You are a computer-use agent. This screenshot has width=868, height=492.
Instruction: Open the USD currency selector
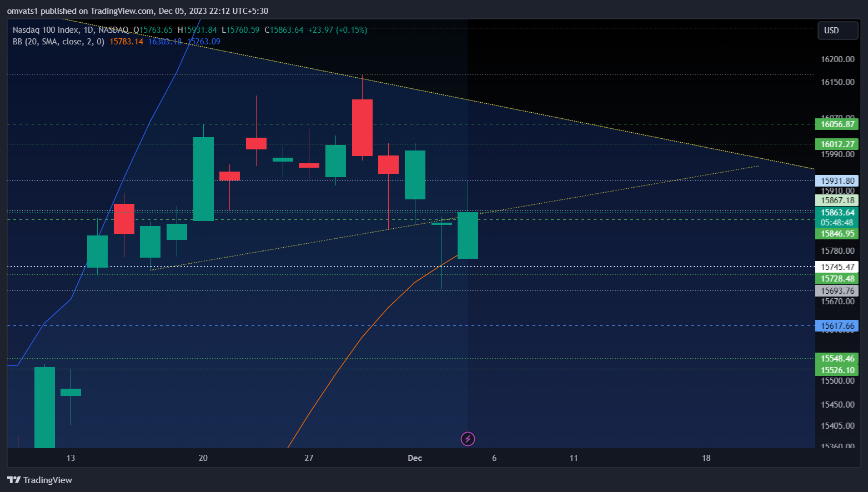point(837,31)
